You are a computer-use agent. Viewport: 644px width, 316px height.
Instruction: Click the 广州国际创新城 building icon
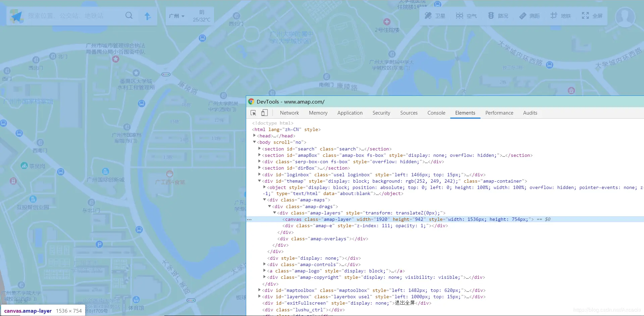pyautogui.click(x=105, y=172)
